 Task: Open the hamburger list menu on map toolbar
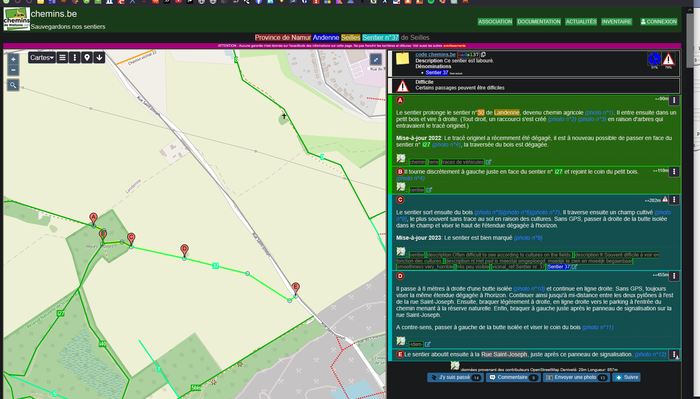62,58
